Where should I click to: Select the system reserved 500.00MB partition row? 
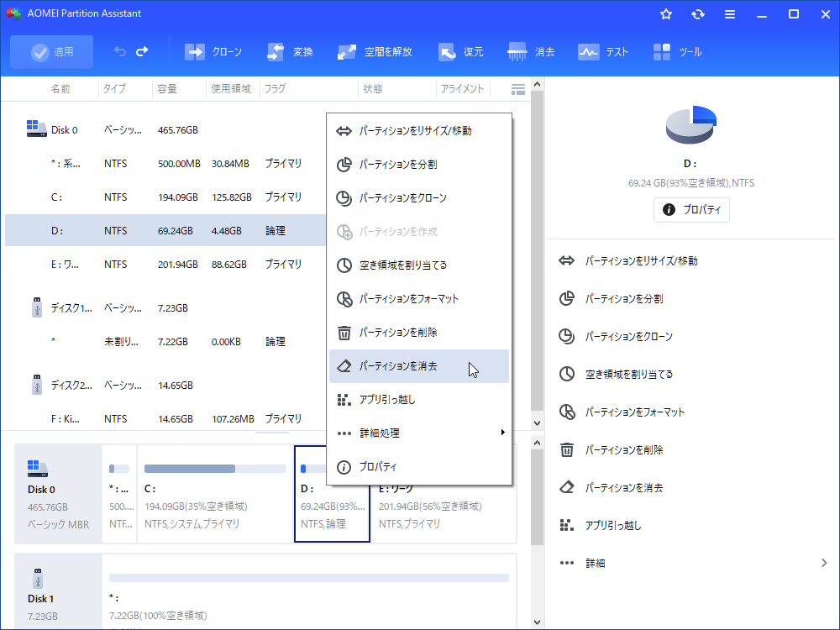(x=165, y=164)
